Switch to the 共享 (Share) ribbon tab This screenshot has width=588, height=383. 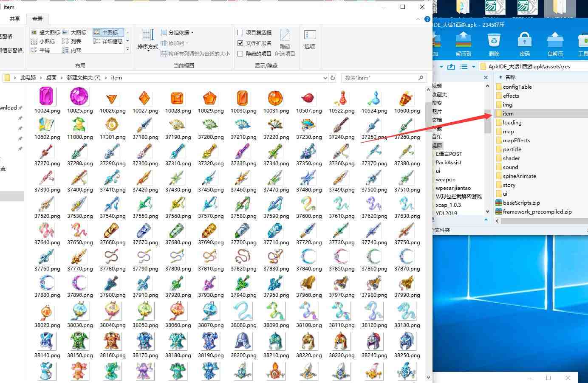(15, 19)
